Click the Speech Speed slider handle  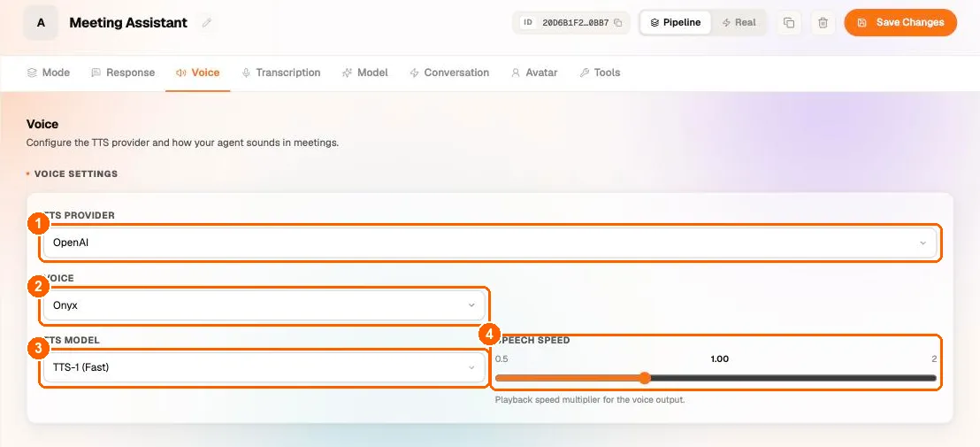tap(645, 378)
